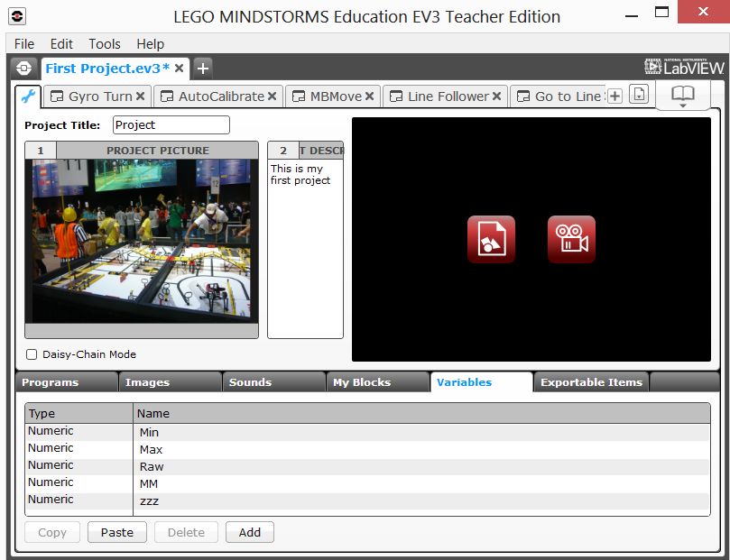Sort by the Type column header
The width and height of the screenshot is (730, 560).
[x=79, y=414]
